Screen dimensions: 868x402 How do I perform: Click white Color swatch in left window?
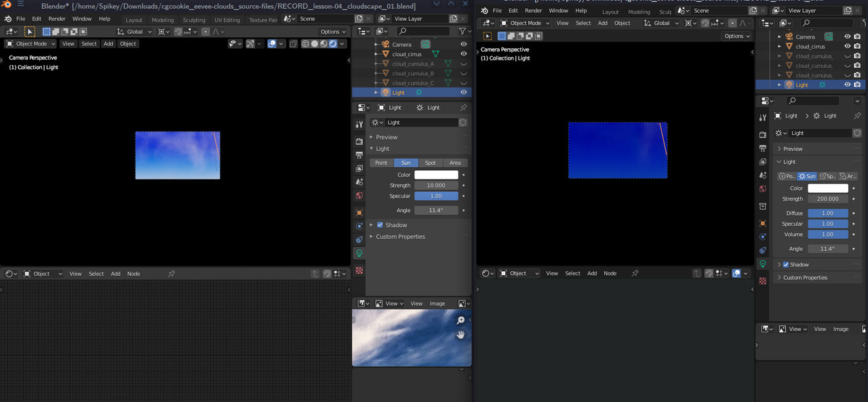(x=436, y=175)
